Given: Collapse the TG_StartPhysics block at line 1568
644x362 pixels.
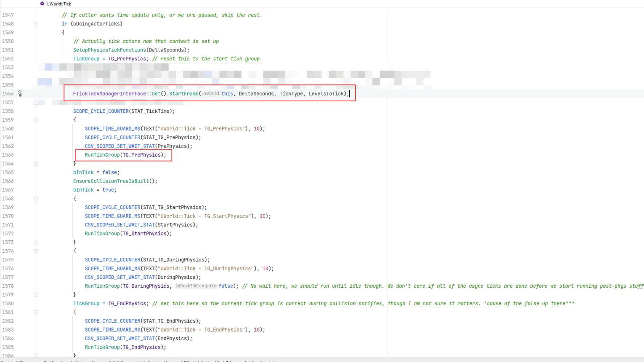Looking at the screenshot, I should pos(35,198).
